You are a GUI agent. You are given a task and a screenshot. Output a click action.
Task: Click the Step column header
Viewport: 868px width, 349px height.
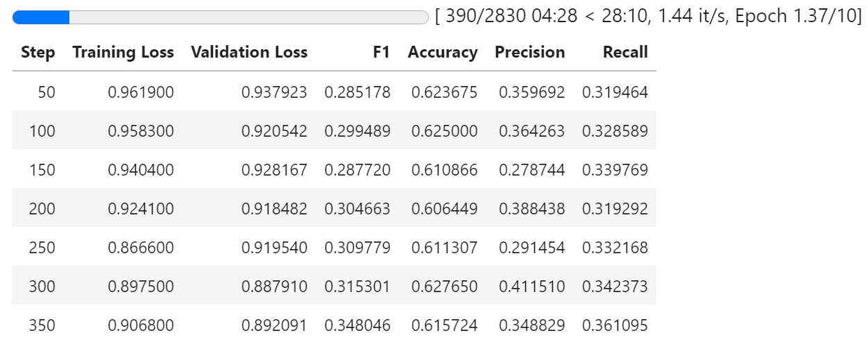click(38, 52)
